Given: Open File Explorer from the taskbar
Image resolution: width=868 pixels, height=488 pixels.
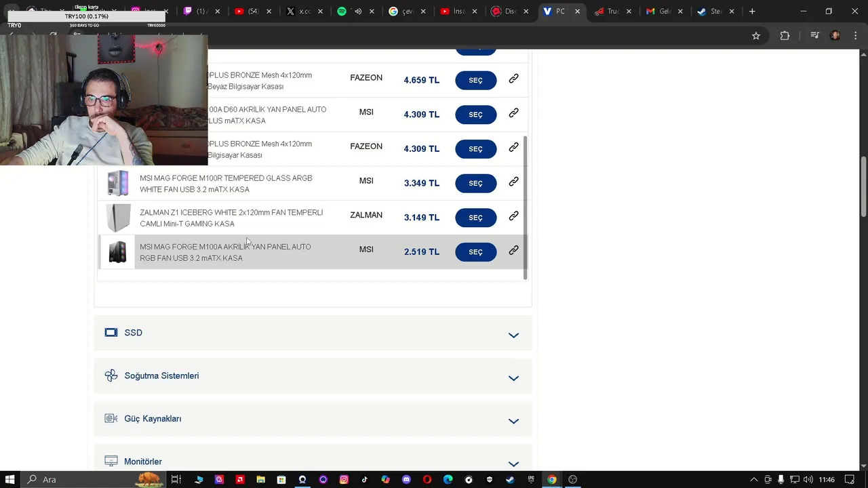Looking at the screenshot, I should point(261,479).
